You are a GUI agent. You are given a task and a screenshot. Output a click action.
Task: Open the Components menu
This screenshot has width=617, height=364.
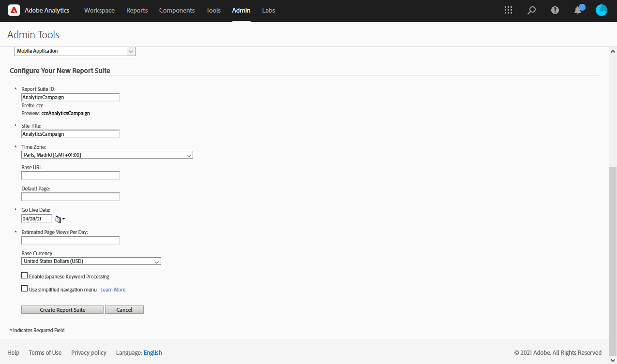click(177, 10)
